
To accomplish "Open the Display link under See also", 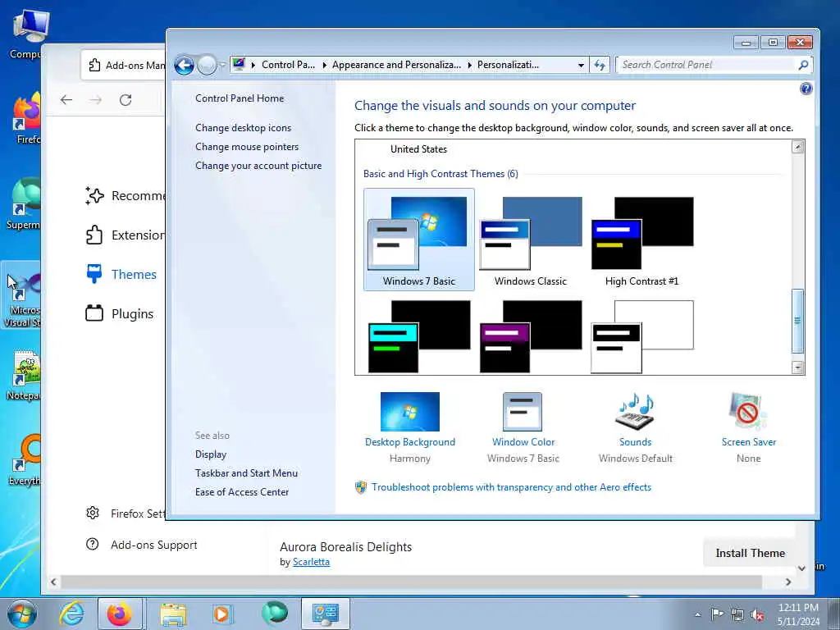I will tap(211, 454).
